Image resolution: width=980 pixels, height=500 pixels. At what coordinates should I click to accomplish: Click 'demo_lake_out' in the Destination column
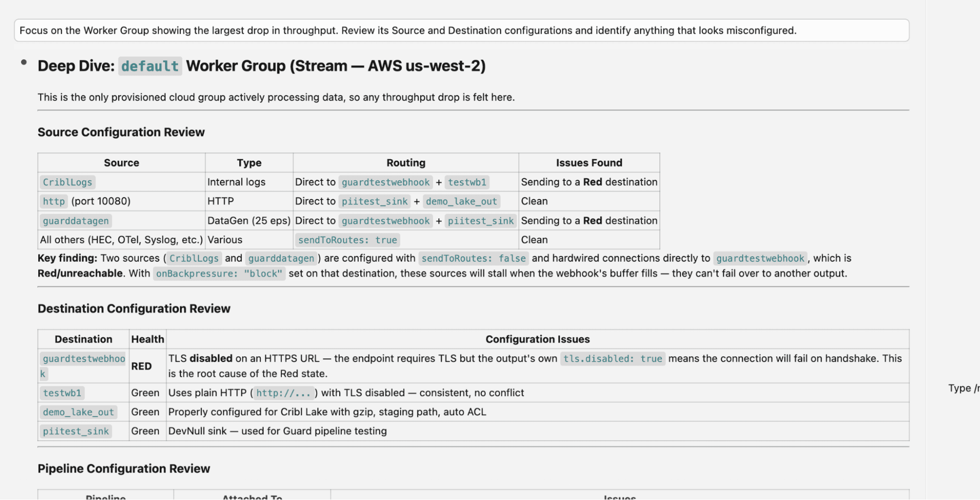coord(78,412)
